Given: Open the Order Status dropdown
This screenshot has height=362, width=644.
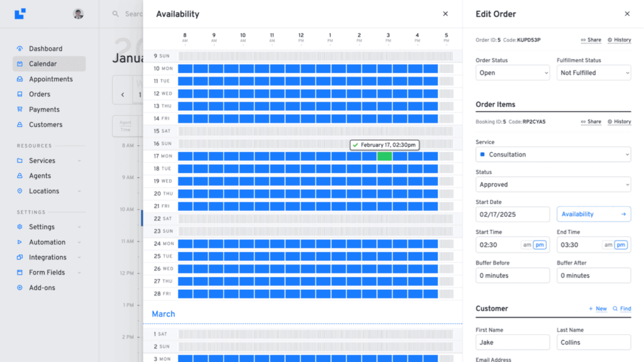Looking at the screenshot, I should 512,73.
